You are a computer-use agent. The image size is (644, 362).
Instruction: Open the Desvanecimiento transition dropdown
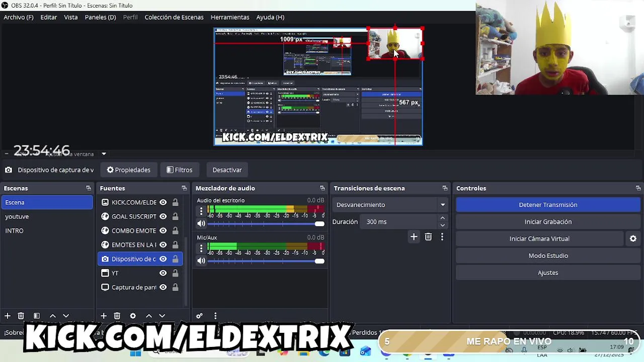[390, 205]
